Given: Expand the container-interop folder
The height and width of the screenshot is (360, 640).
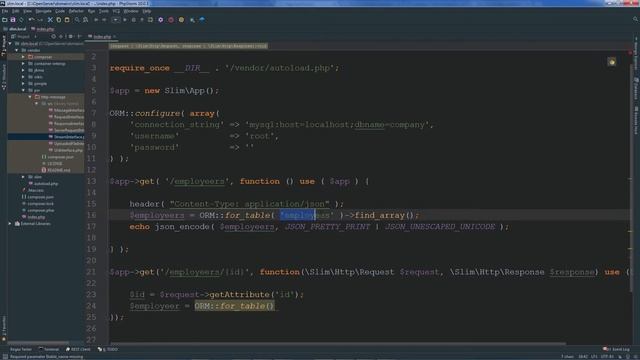Looking at the screenshot, I should coord(23,64).
